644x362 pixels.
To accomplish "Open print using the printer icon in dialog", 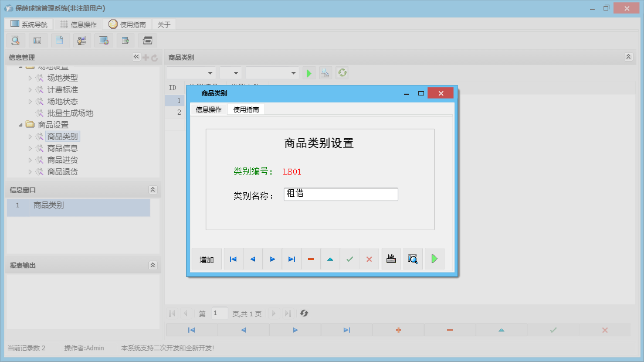I will click(391, 258).
